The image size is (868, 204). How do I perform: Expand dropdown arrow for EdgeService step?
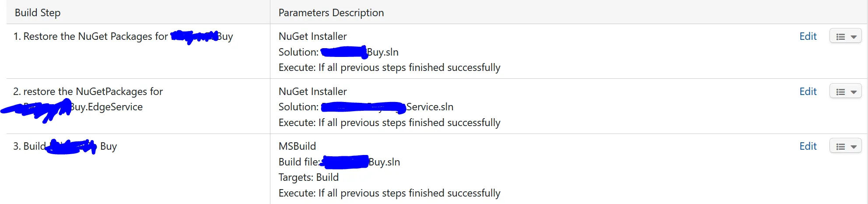click(854, 92)
